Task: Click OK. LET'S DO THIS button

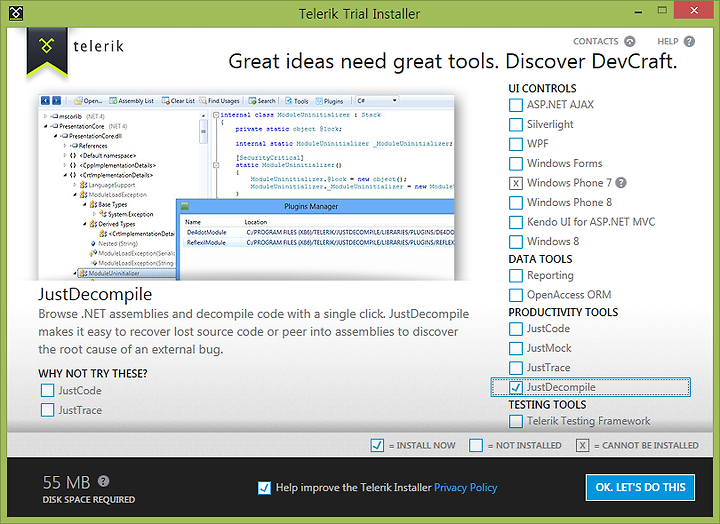Action: coord(640,487)
